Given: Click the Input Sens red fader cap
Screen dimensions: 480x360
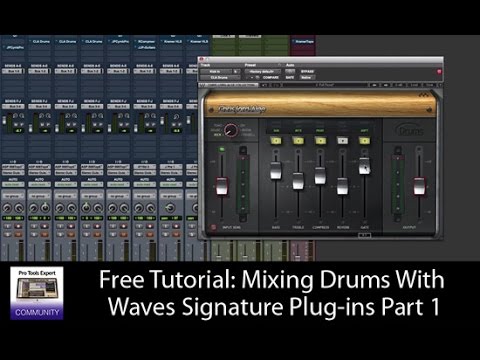Looking at the screenshot, I should tap(222, 186).
